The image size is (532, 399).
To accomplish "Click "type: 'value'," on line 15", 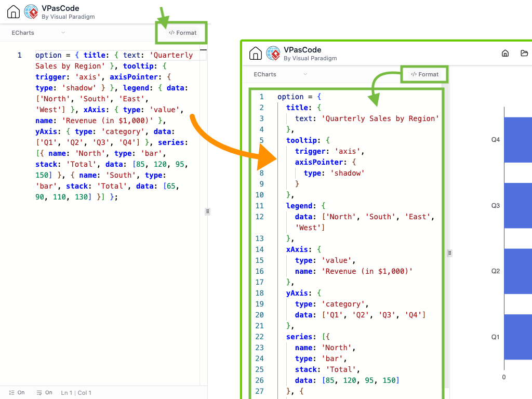I will (x=325, y=261).
